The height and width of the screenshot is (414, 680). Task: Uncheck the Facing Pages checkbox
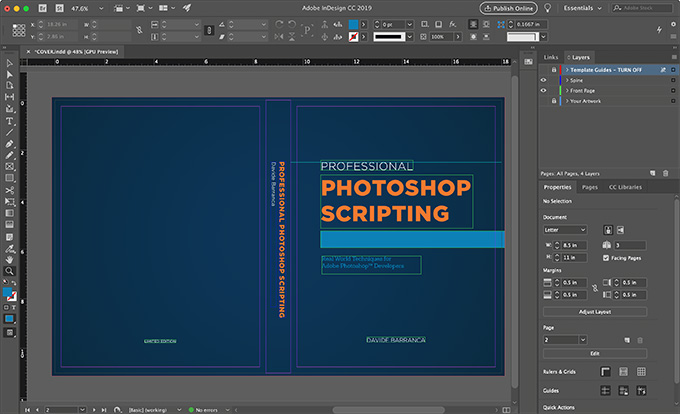pos(606,258)
